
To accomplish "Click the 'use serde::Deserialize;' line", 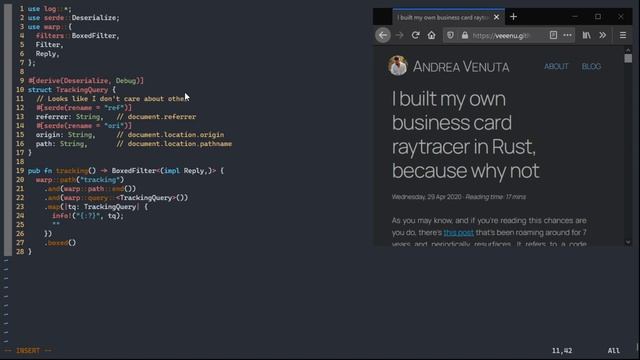I will click(73, 18).
